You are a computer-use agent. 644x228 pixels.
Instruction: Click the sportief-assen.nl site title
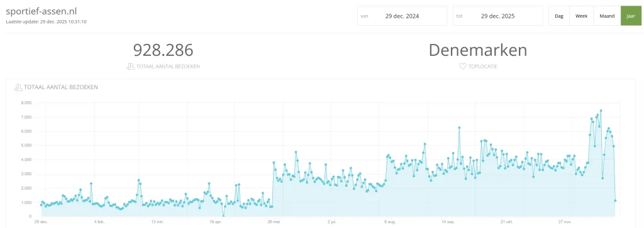click(x=36, y=11)
